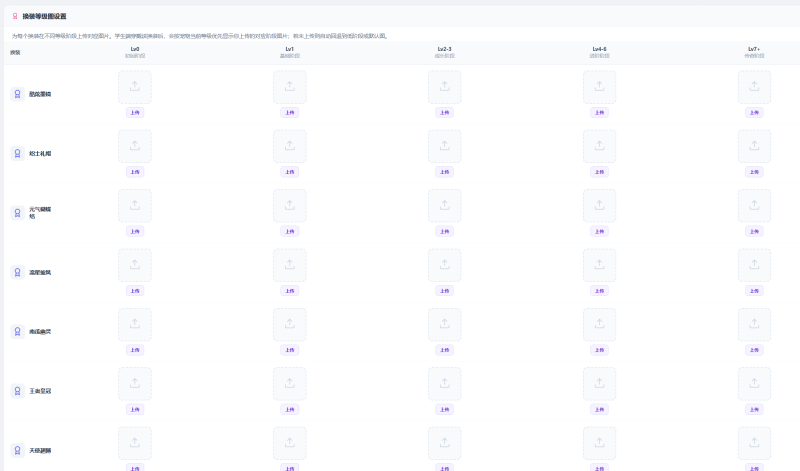Click the Lv7+ column header

pyautogui.click(x=755, y=51)
